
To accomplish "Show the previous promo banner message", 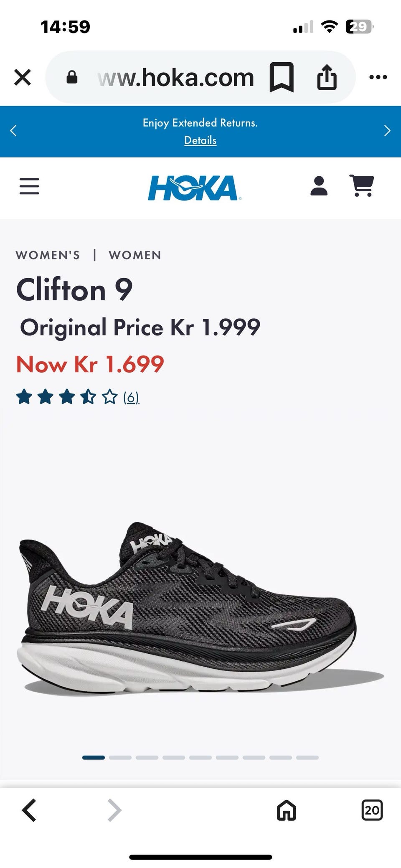I will (x=13, y=131).
